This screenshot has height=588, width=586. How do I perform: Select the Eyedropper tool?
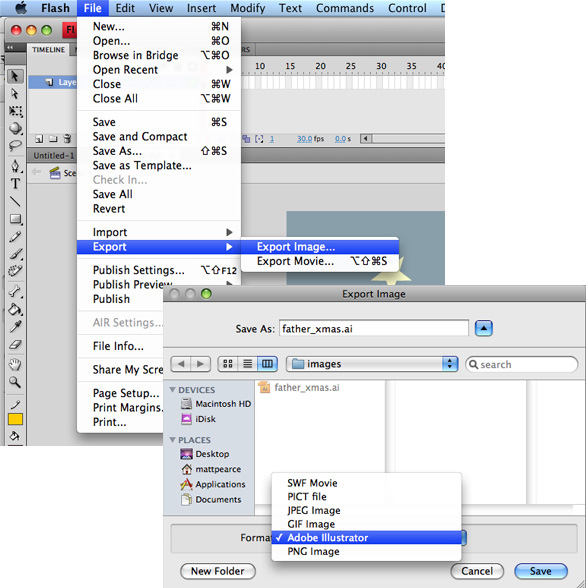pos(15,327)
